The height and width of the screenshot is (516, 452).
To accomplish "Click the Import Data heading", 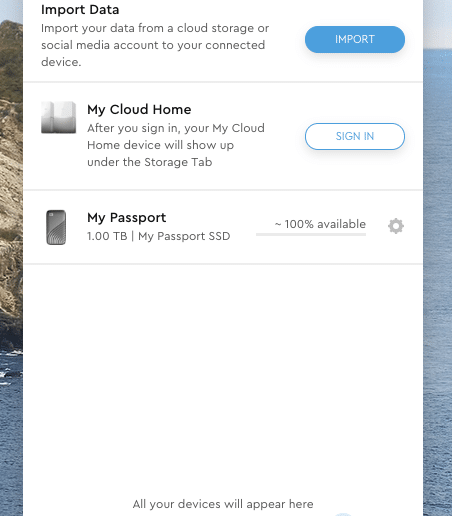I will 80,10.
